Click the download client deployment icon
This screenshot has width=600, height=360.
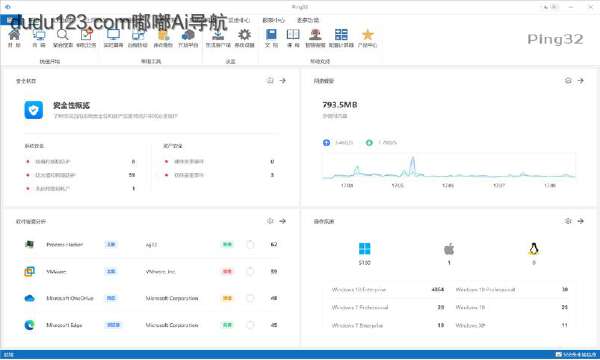[218, 35]
